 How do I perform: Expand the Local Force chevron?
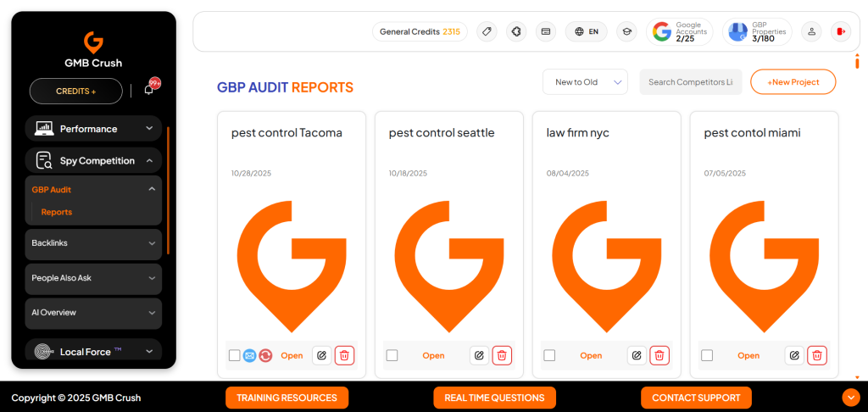(x=149, y=351)
